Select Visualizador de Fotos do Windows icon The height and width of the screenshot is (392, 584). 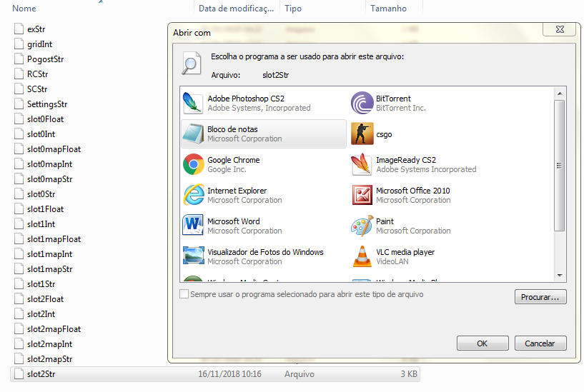coord(194,256)
